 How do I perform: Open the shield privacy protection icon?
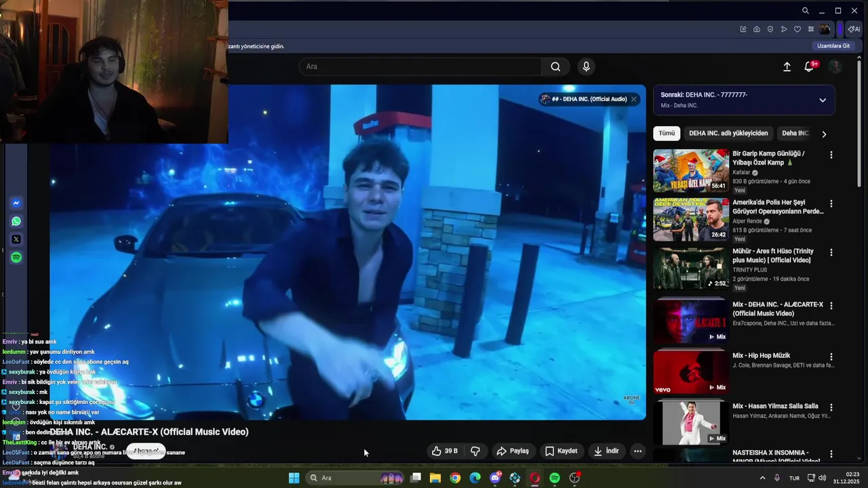pyautogui.click(x=770, y=29)
